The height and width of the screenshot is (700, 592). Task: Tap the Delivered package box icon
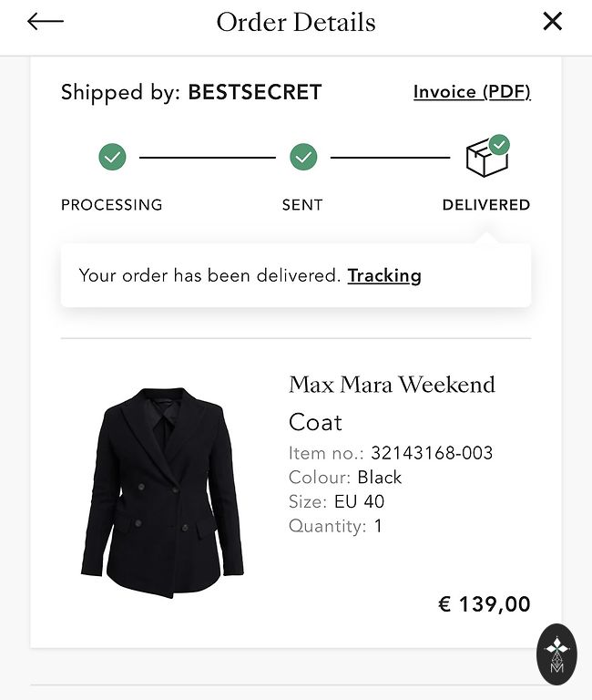click(x=486, y=157)
